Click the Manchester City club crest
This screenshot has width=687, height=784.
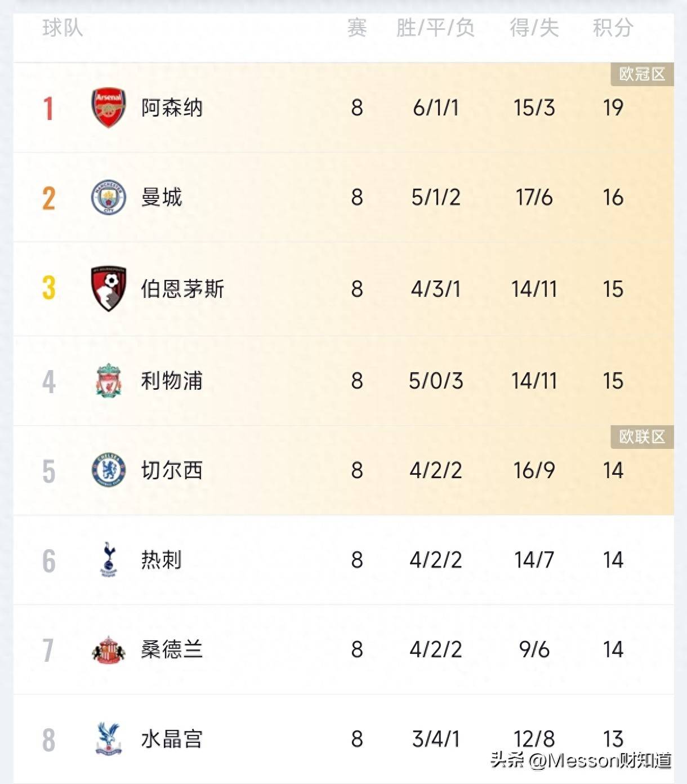click(108, 198)
